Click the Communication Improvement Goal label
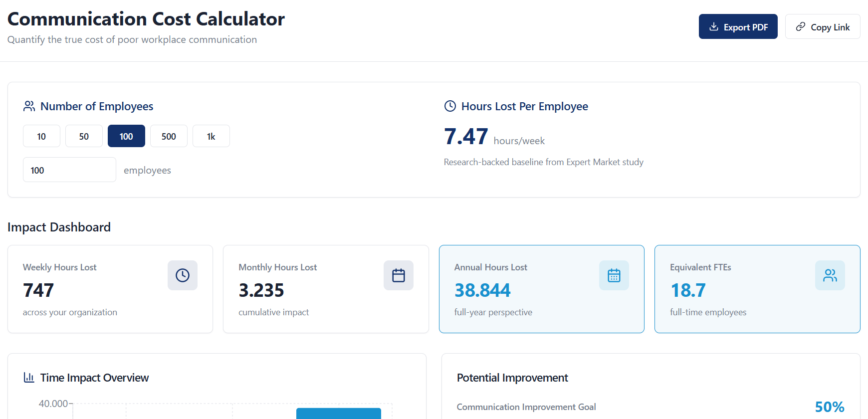 click(526, 407)
